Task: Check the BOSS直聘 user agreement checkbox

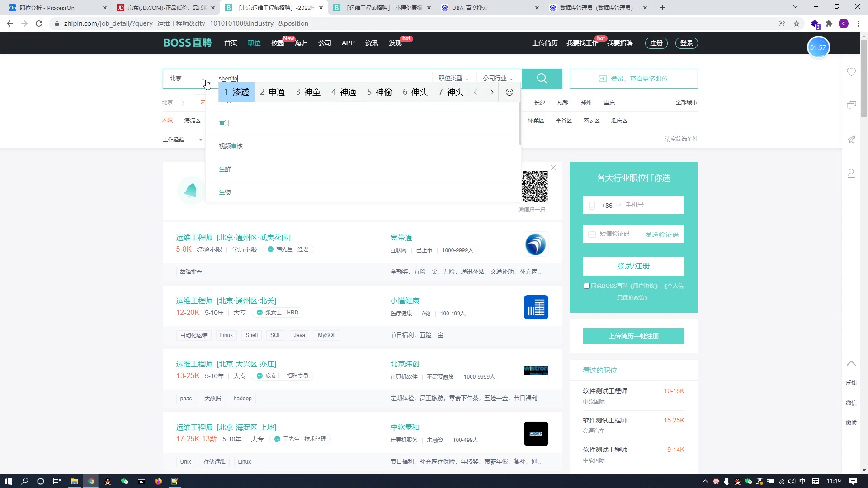Action: coord(586,286)
